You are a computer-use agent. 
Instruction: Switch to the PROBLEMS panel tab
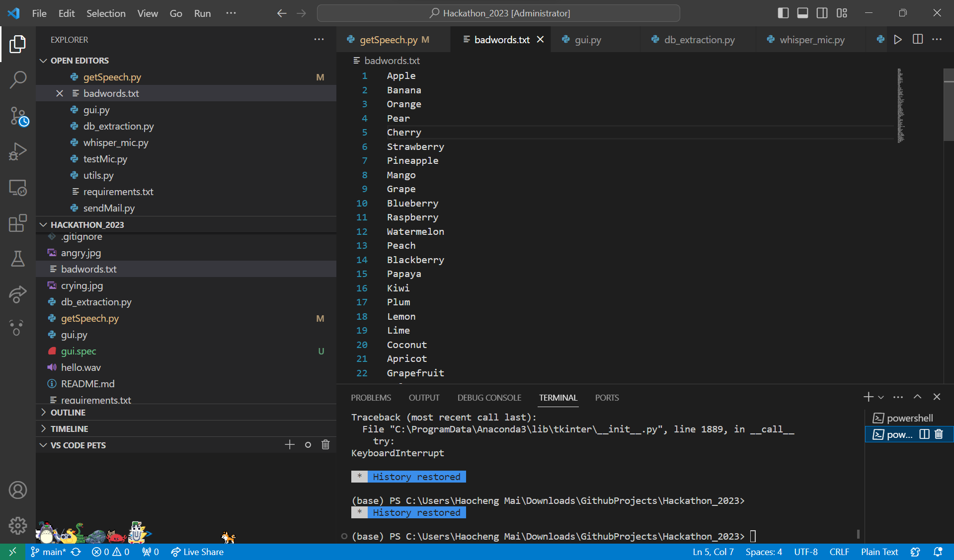(371, 398)
